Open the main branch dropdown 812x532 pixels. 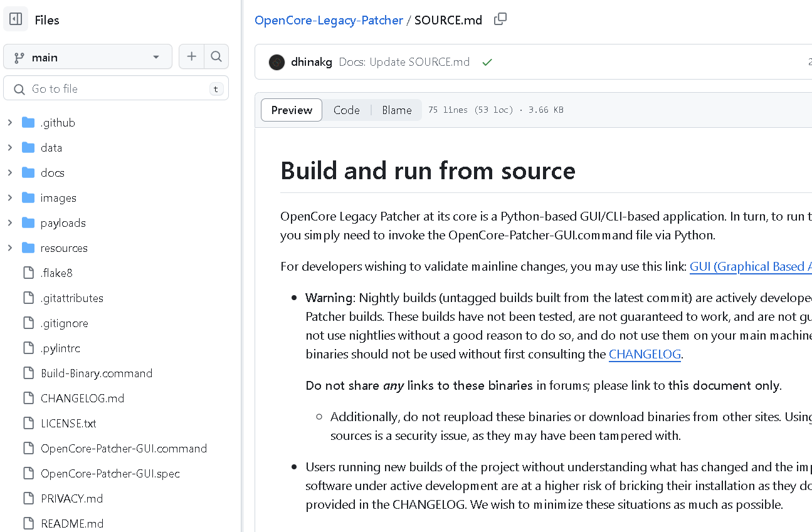(88, 57)
